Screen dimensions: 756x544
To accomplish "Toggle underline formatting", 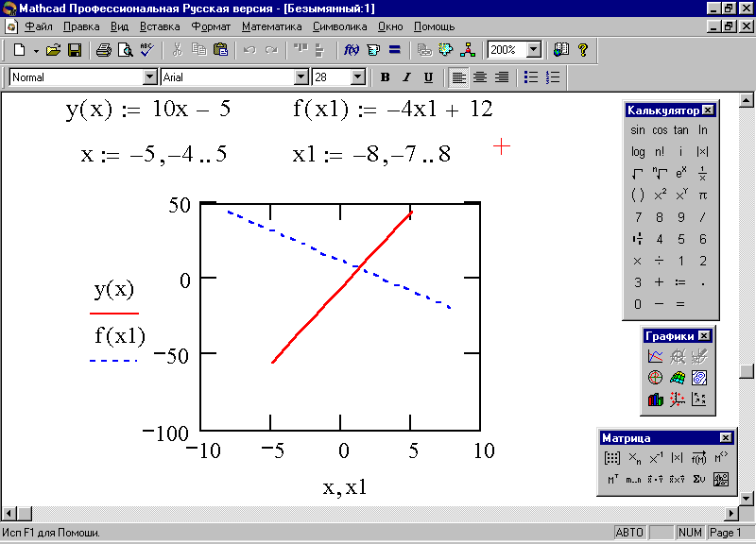I will point(428,77).
